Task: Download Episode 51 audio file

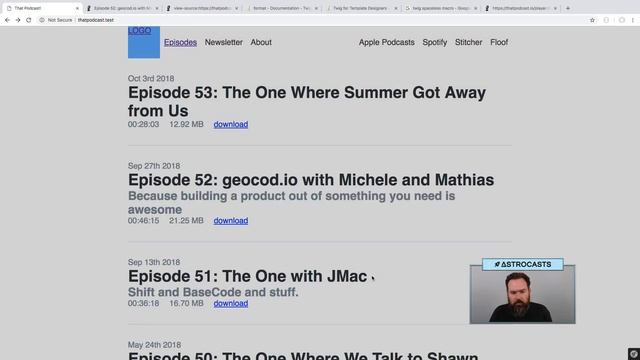Action: click(231, 304)
